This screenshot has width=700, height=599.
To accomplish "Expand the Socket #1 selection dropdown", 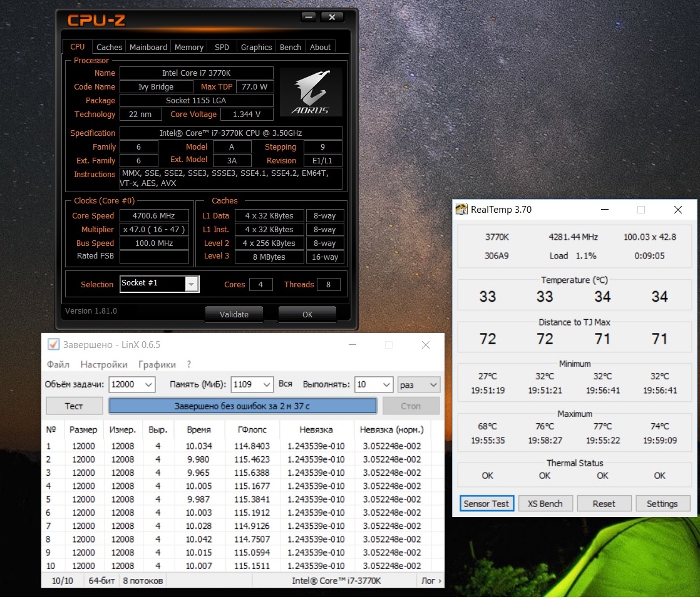I will [x=191, y=284].
